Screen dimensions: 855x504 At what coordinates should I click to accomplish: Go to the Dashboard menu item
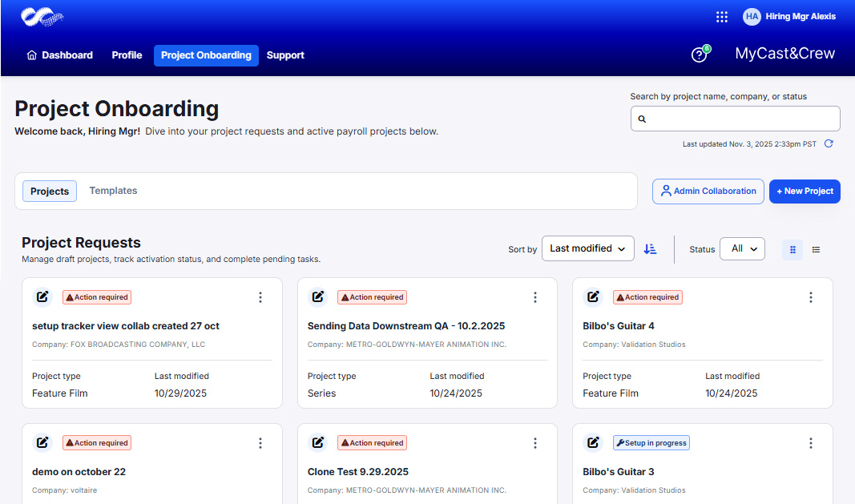[x=59, y=55]
